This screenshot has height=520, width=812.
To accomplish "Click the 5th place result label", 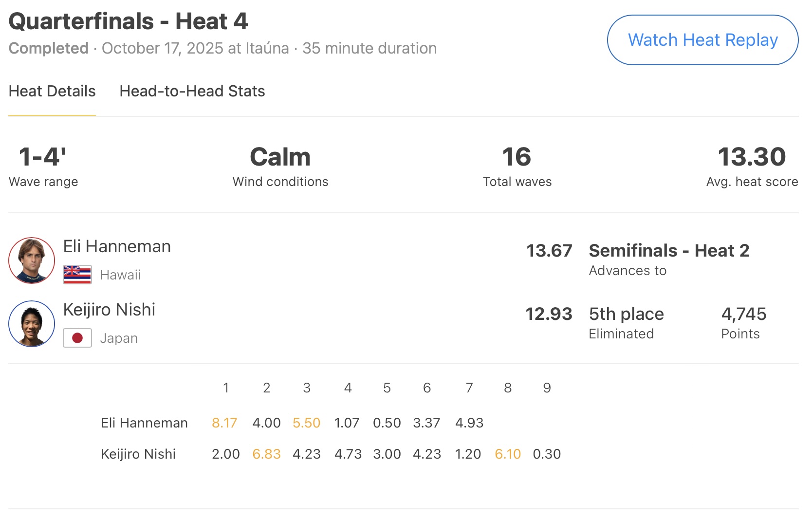I will pyautogui.click(x=626, y=314).
